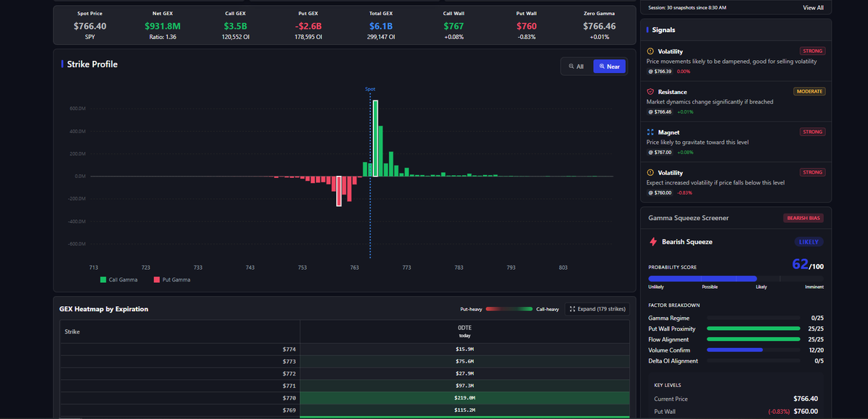Click the Key Levels Put Wall $760.00 value
Viewport: 868px width, 419px height.
point(805,412)
